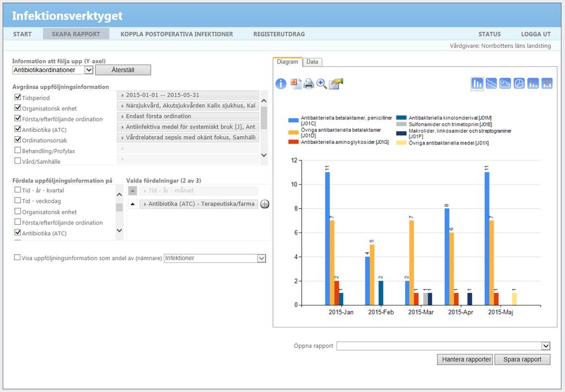Expand the Närsjukvård, Akutsjukvården Kalix row

(188, 106)
